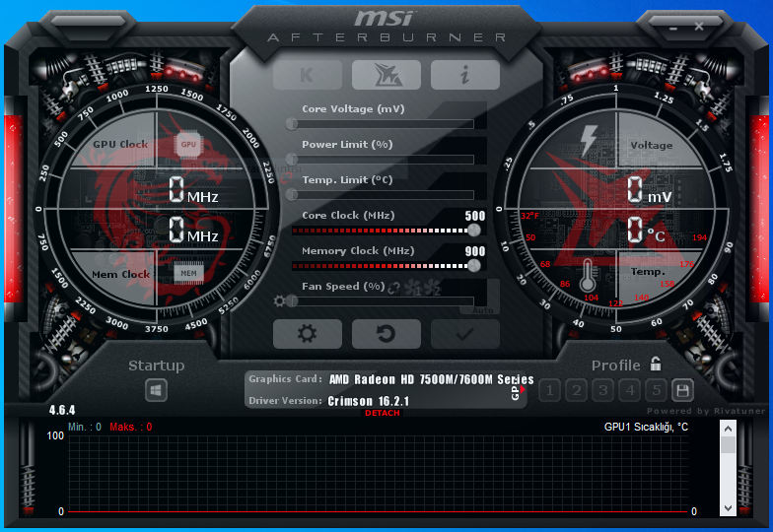Viewport: 773px width, 532px height.
Task: Click the GPU chip icon in gauge
Action: [x=188, y=144]
